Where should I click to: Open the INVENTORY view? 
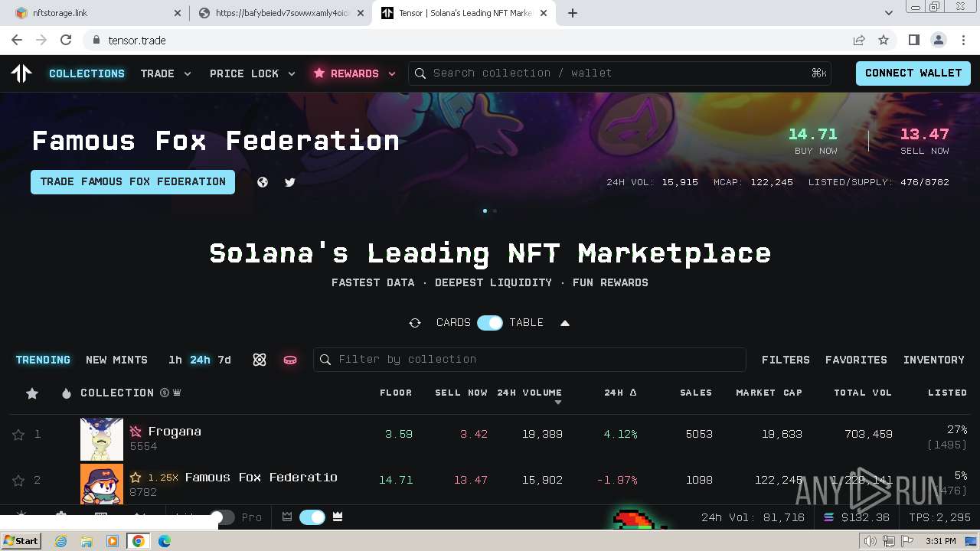934,360
